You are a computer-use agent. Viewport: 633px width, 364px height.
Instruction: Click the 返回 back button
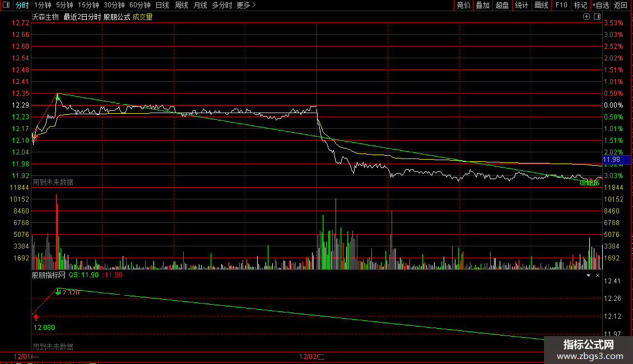621,5
